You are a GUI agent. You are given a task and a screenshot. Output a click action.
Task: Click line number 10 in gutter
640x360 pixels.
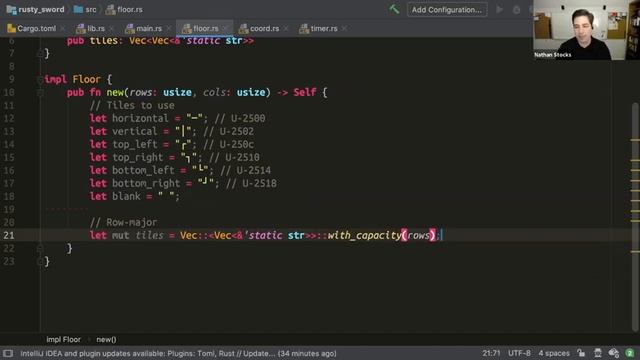pos(9,93)
